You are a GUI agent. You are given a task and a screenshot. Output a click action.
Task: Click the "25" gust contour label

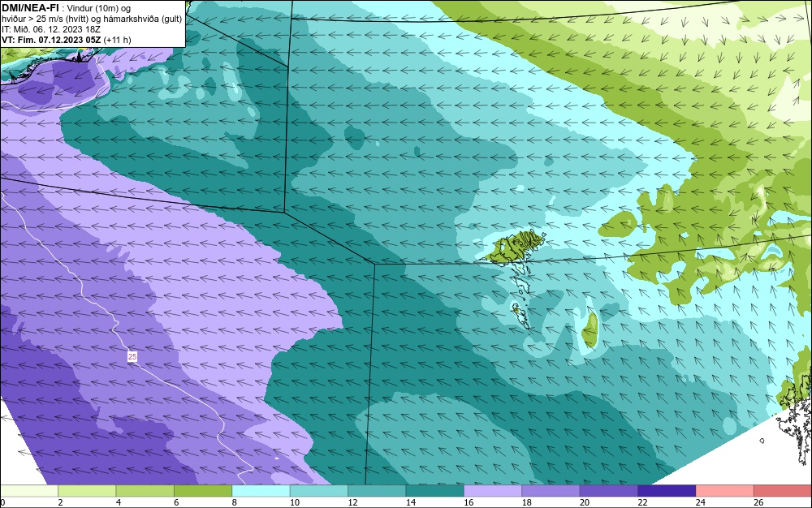click(132, 357)
